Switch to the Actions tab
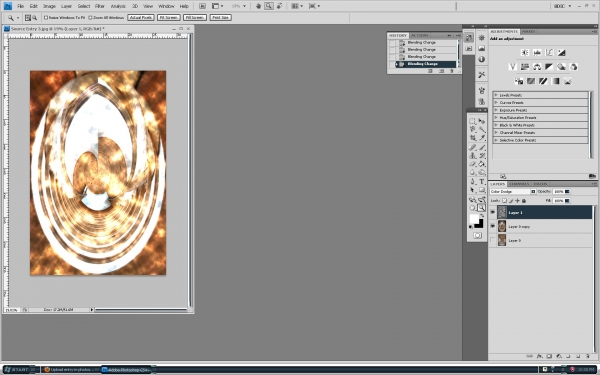The image size is (600, 375). [420, 35]
